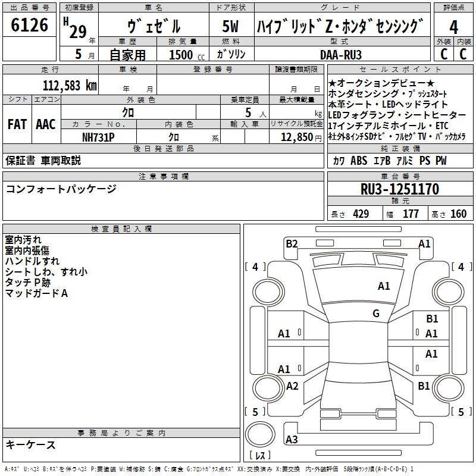
Task: Select the displacement "1500 cc"
Action: pos(187,55)
